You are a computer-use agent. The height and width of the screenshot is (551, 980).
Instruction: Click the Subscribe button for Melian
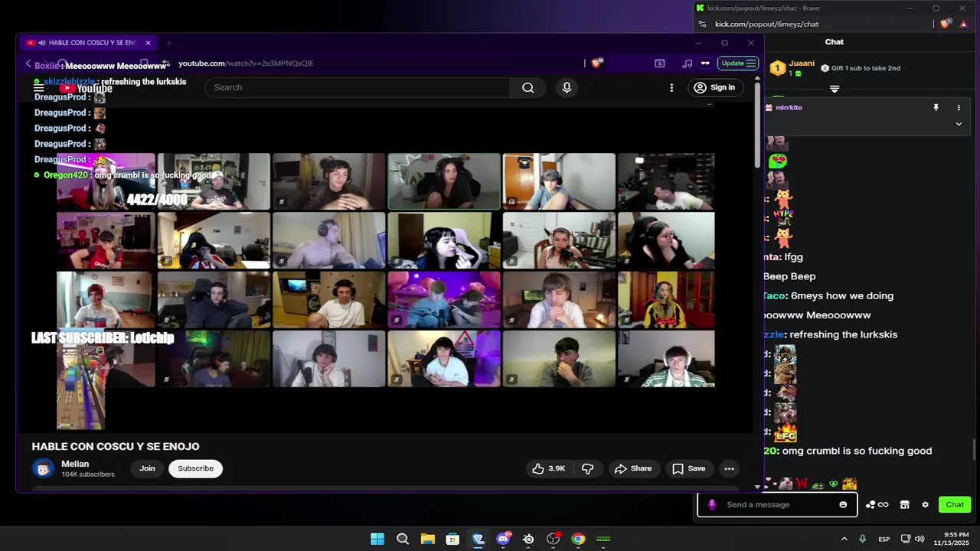point(195,468)
